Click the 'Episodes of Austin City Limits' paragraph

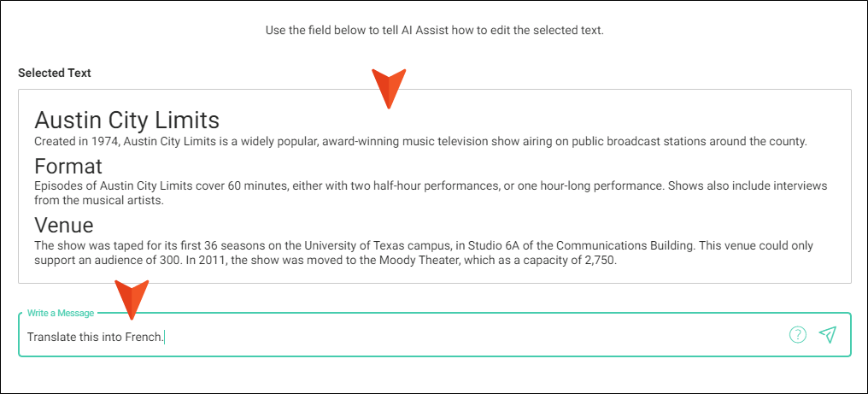pyautogui.click(x=431, y=193)
